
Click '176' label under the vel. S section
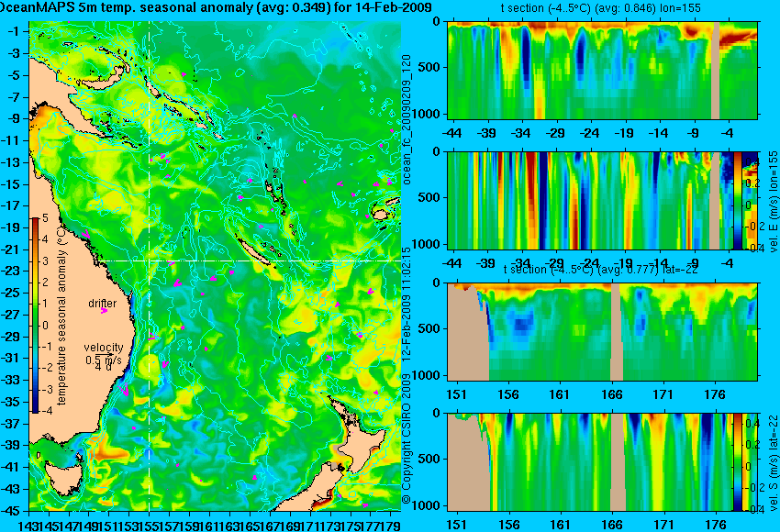click(716, 525)
